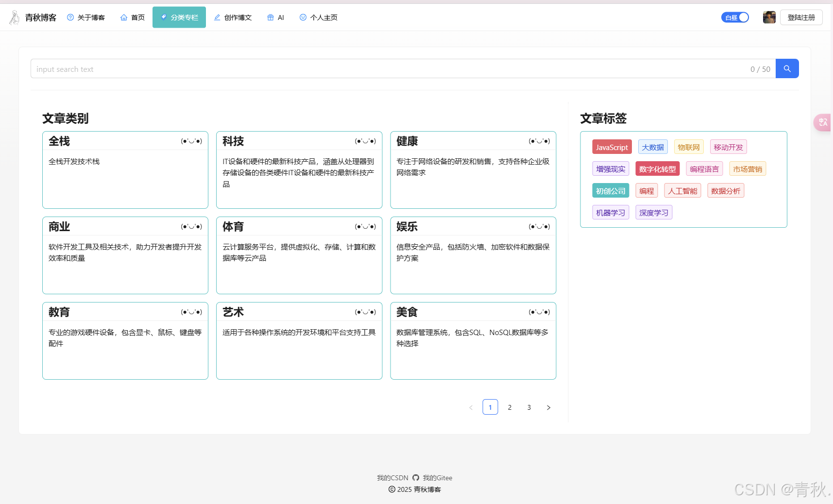
Task: Open the AI menu item
Action: click(x=275, y=17)
